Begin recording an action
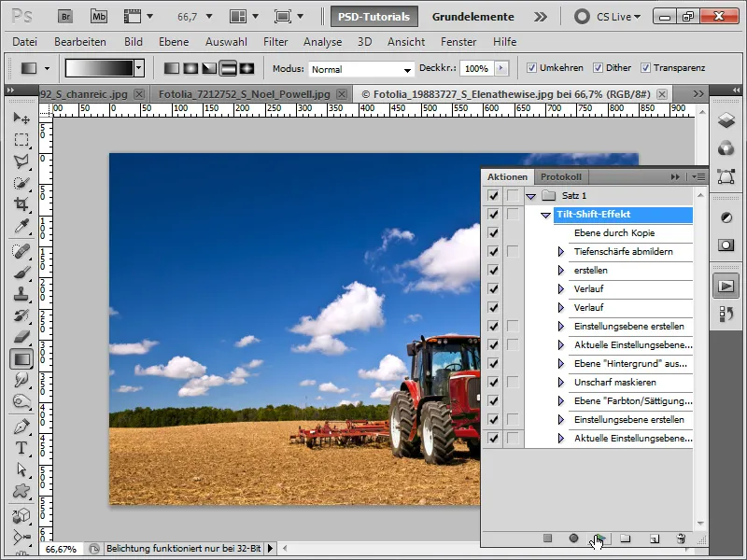This screenshot has width=747, height=560. tap(573, 539)
